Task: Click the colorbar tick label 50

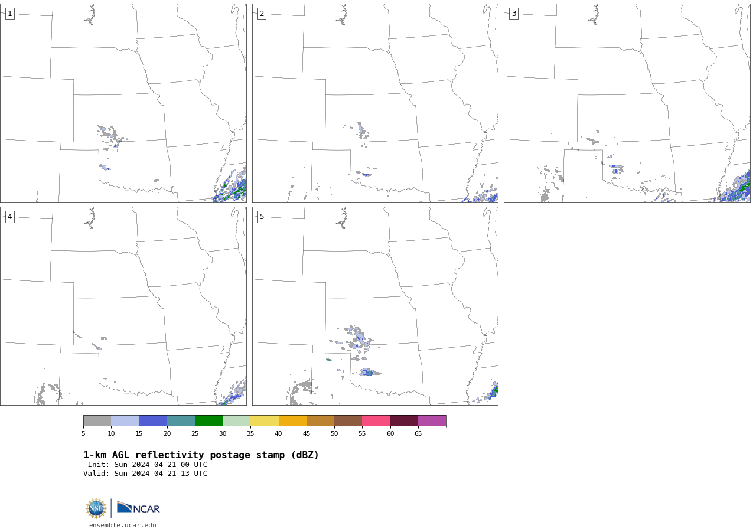Action: point(334,434)
